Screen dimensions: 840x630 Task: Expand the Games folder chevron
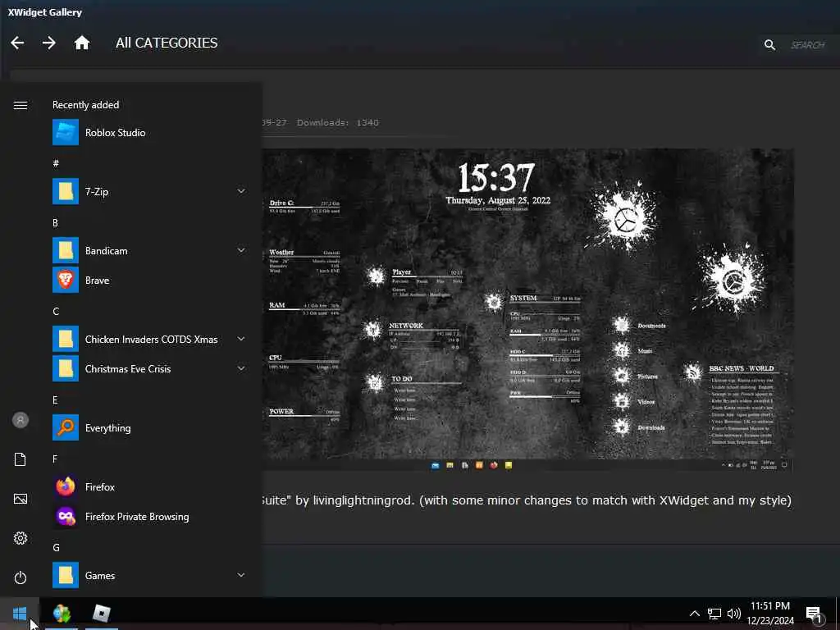click(241, 575)
